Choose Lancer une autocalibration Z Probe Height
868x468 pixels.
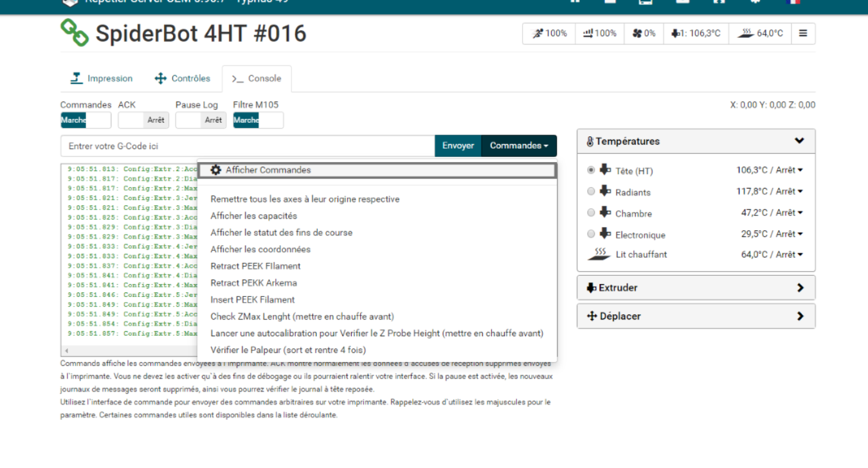click(377, 333)
